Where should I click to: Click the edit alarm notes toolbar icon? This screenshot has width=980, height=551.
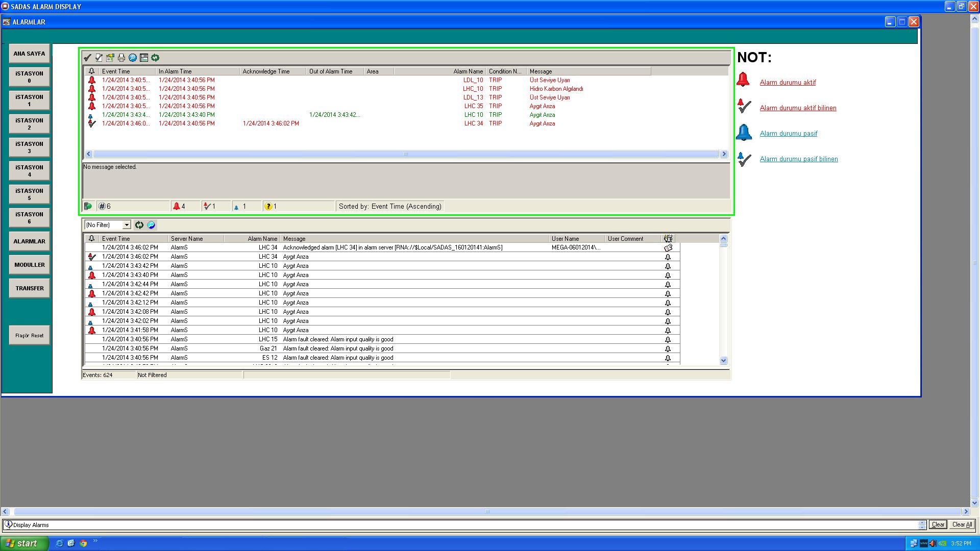point(110,58)
